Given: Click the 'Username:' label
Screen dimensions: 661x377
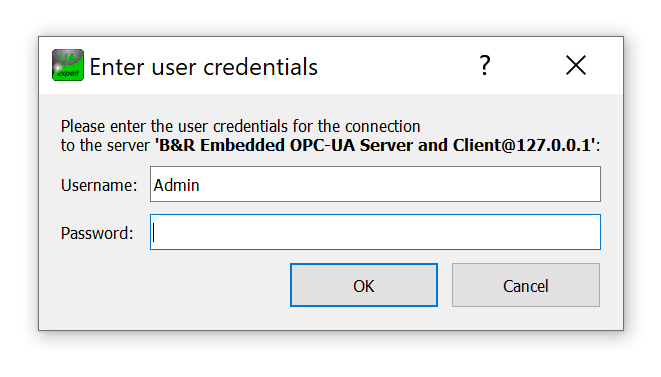Looking at the screenshot, I should (x=99, y=185).
